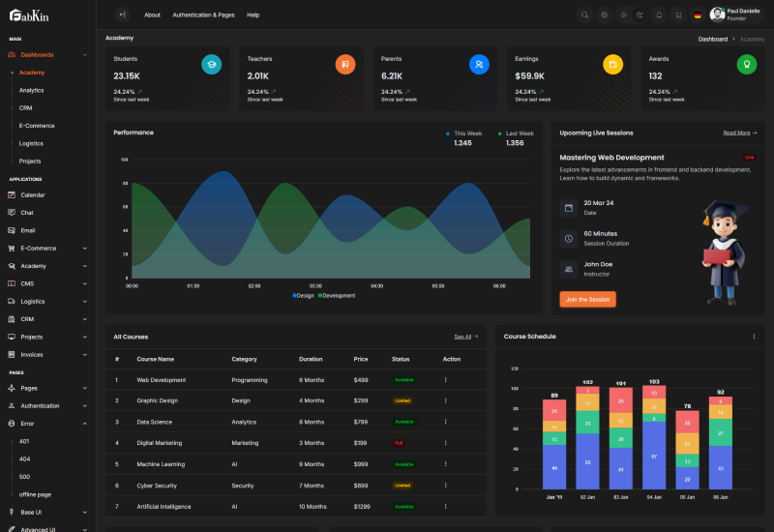774x532 pixels.
Task: Expand the E-Commerce applications menu
Action: [x=84, y=249]
